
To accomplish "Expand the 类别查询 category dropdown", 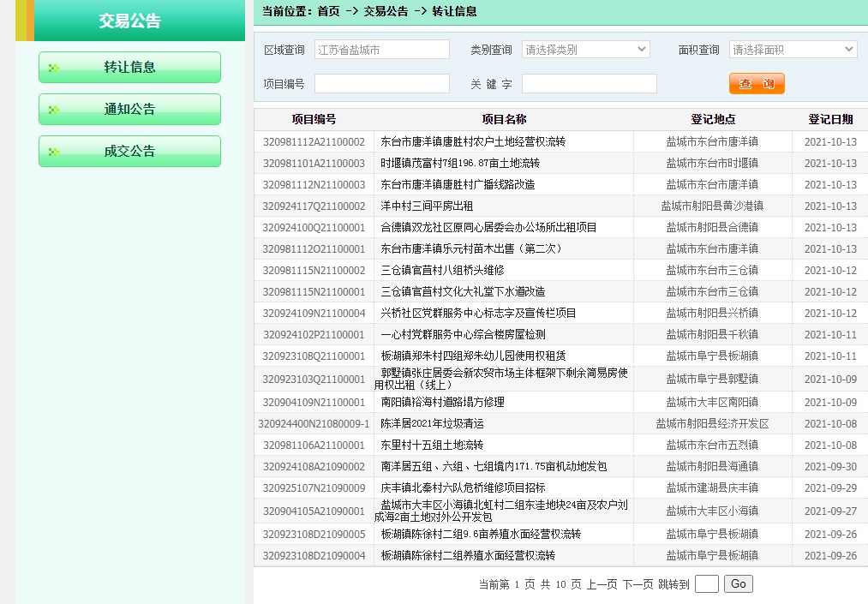I will click(585, 50).
